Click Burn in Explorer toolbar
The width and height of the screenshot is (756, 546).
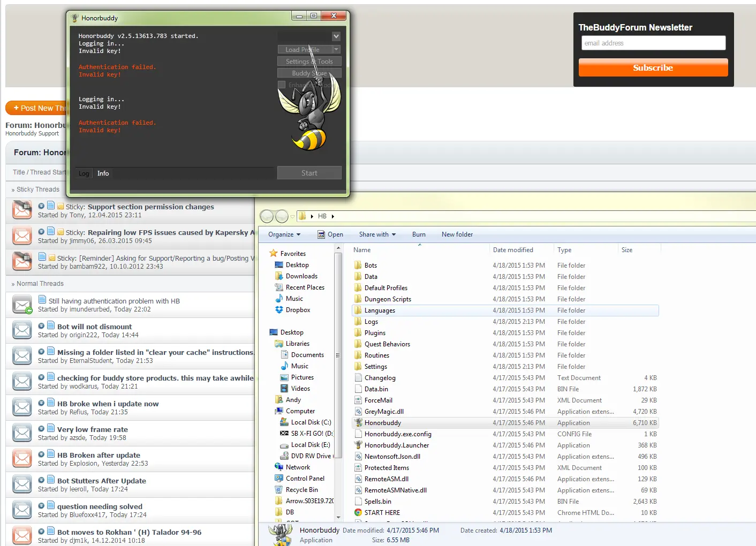tap(419, 234)
